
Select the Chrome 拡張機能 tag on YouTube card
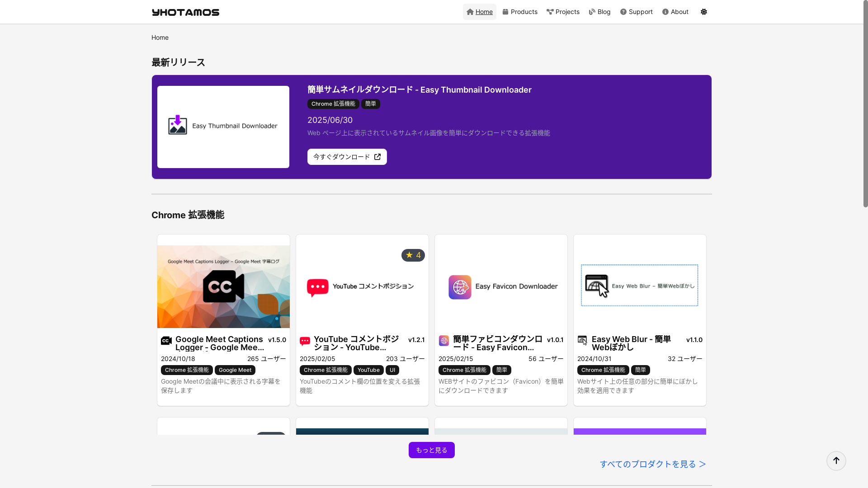tap(325, 370)
